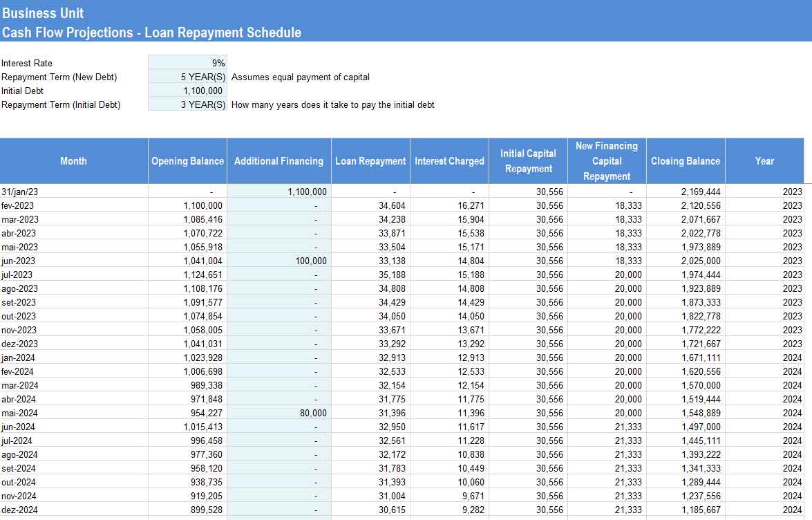Select the dez-2024 month cell
This screenshot has width=812, height=520.
(x=74, y=510)
